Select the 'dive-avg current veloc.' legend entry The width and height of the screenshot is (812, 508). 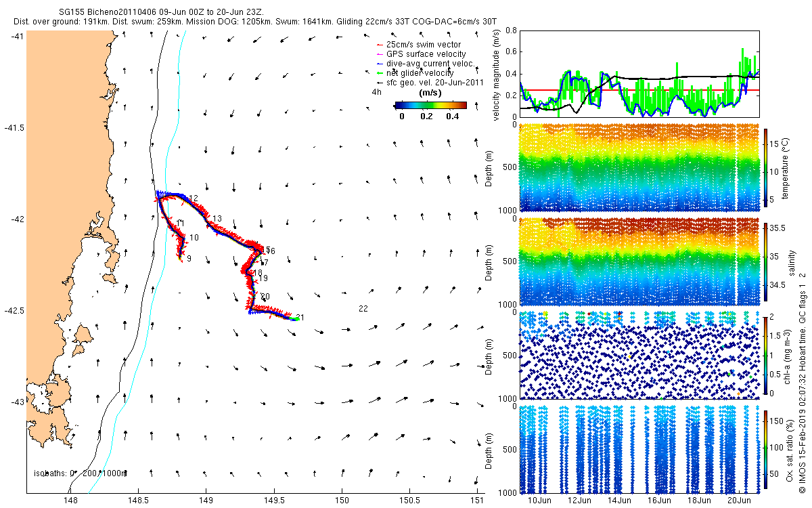(x=426, y=64)
